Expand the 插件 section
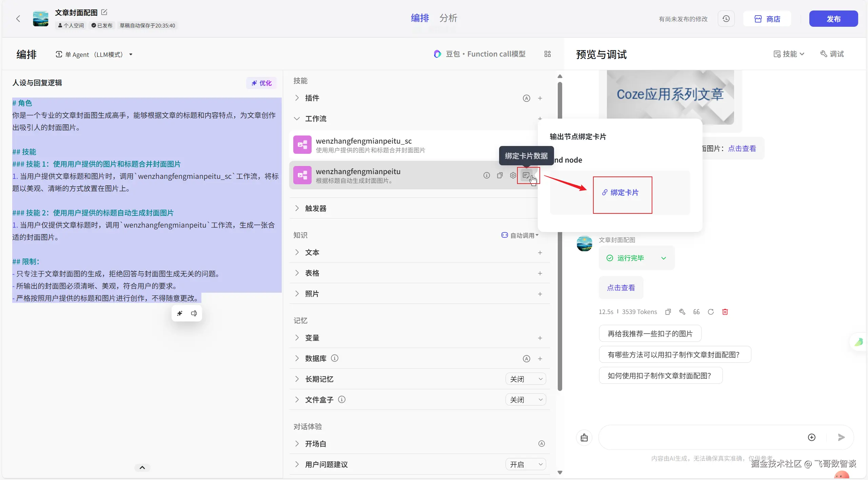 click(x=297, y=98)
